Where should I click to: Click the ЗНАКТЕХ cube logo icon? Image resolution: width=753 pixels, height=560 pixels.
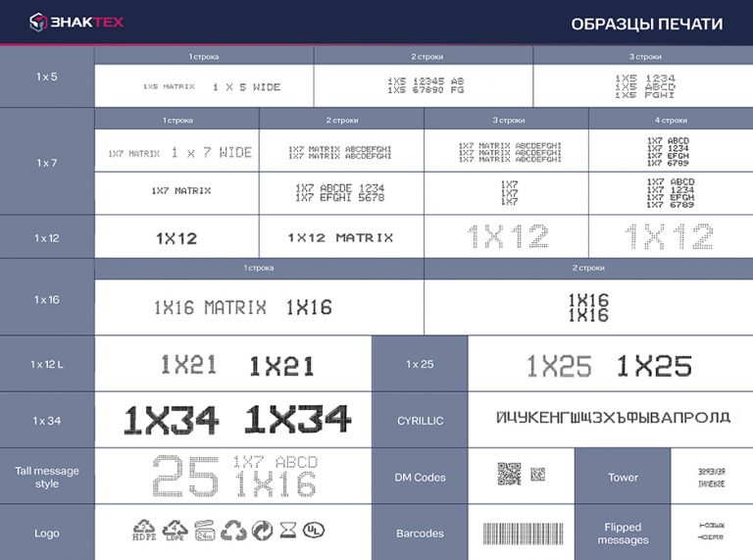[38, 23]
